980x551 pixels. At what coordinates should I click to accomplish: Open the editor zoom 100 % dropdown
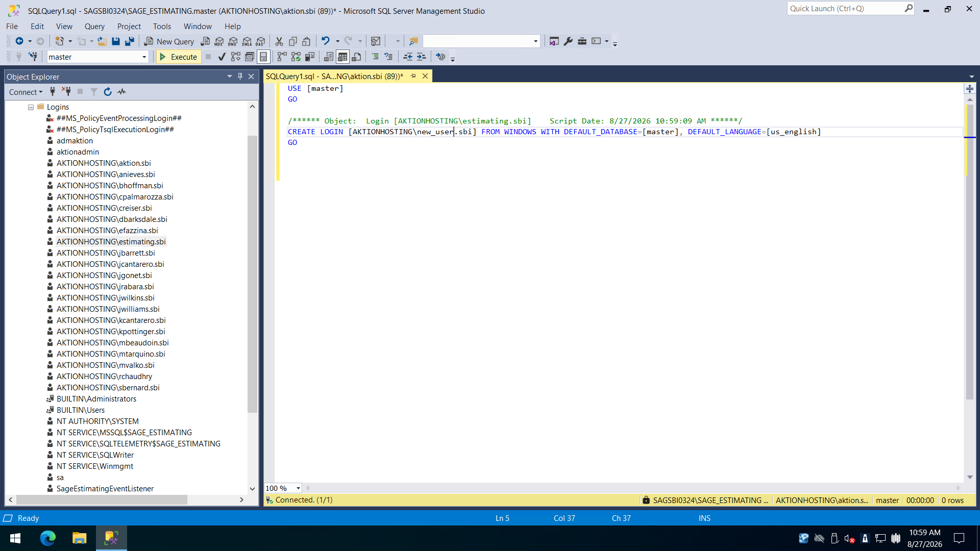298,488
